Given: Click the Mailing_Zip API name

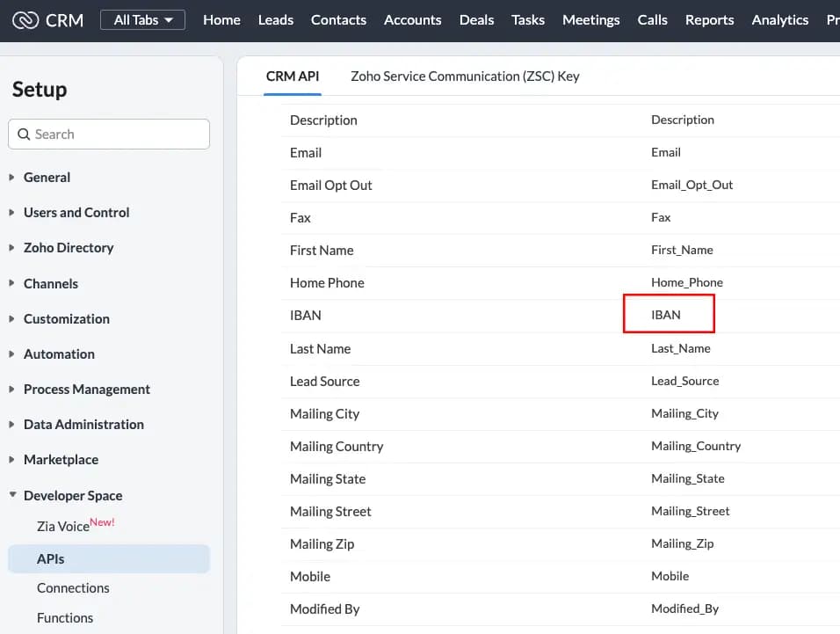Looking at the screenshot, I should point(682,543).
